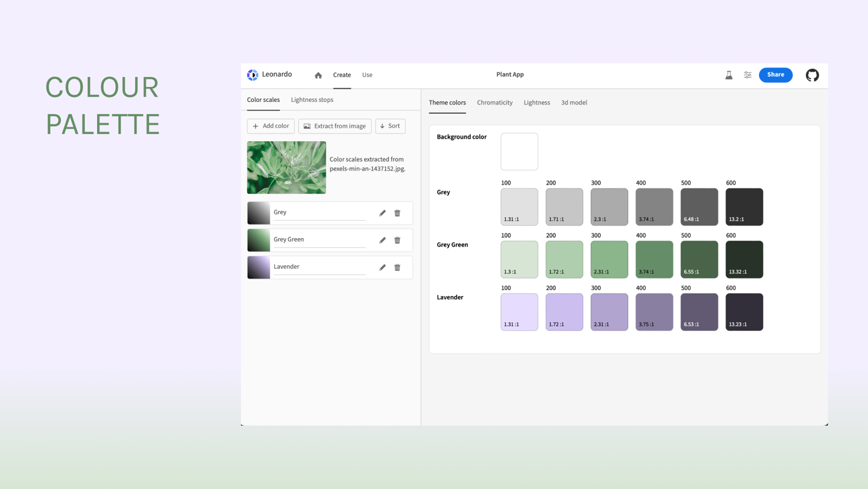Select the Grey 600 color swatch
This screenshot has width=868, height=489.
(x=744, y=207)
